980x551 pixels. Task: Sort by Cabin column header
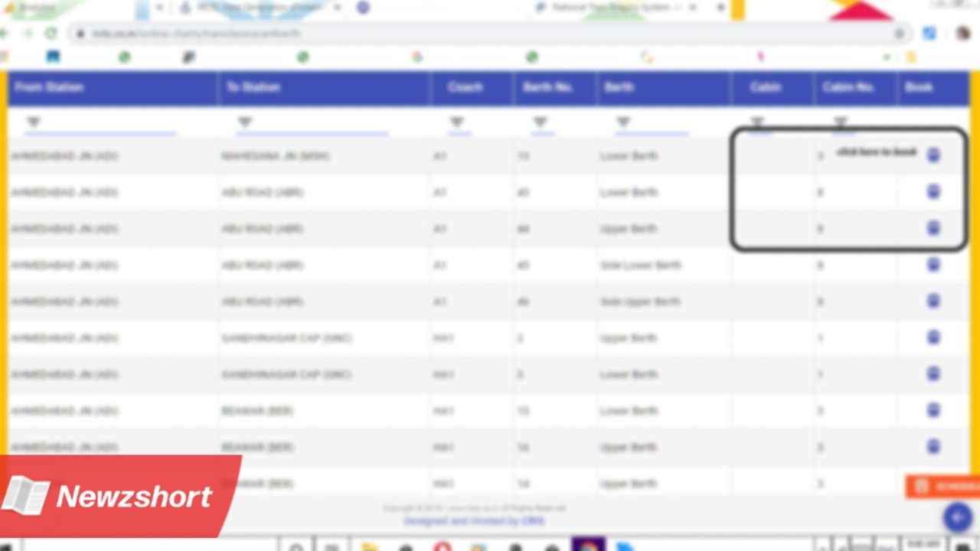click(x=765, y=87)
